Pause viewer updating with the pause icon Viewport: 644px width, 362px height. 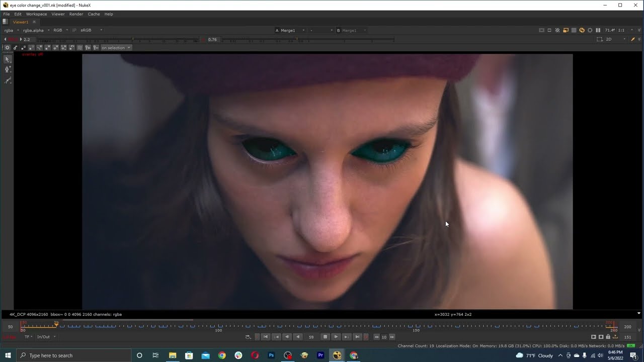(x=598, y=30)
